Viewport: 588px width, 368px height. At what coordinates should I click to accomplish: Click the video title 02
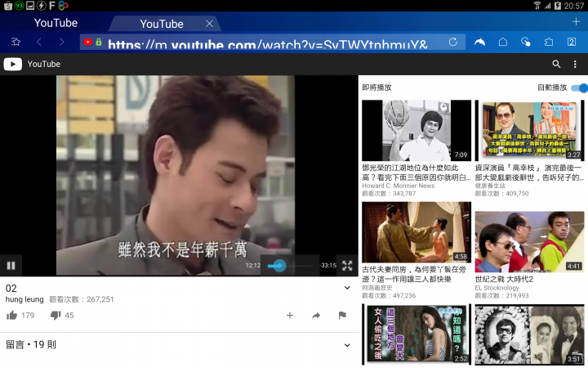pos(11,288)
